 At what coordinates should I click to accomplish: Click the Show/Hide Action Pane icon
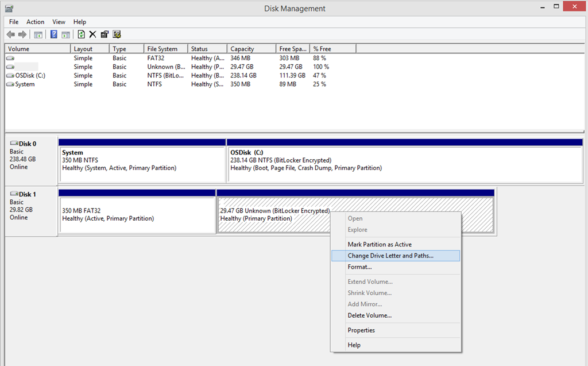pyautogui.click(x=65, y=34)
